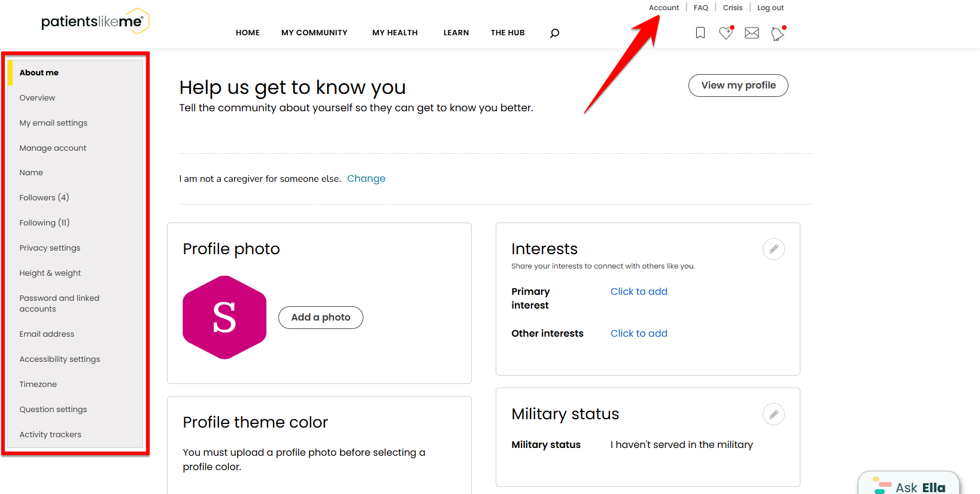Click the Military status card heading
The width and height of the screenshot is (980, 494).
point(565,414)
